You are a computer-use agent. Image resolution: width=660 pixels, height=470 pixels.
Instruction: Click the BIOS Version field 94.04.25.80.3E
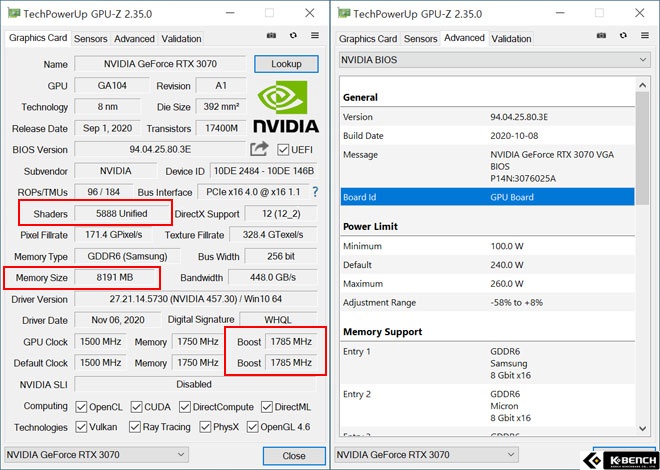(x=160, y=149)
